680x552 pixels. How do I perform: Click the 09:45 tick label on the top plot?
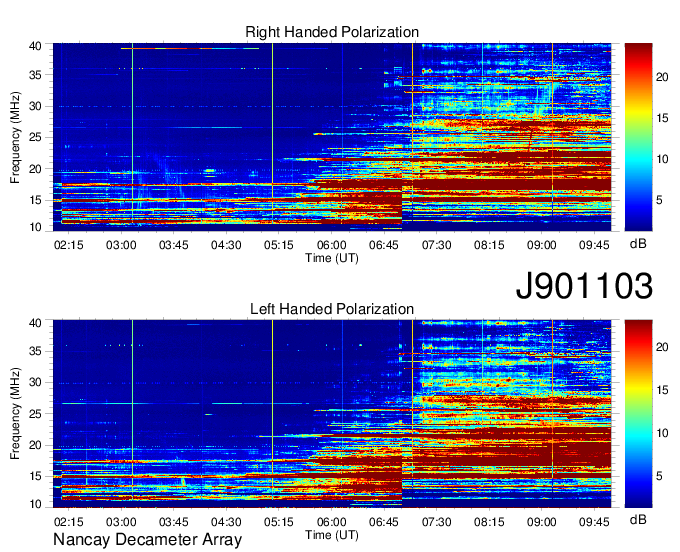(x=594, y=245)
